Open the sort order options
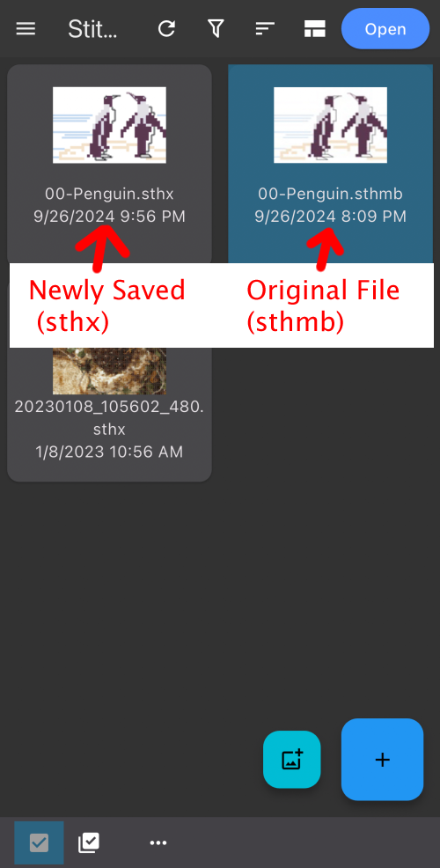This screenshot has width=440, height=868. (x=265, y=29)
